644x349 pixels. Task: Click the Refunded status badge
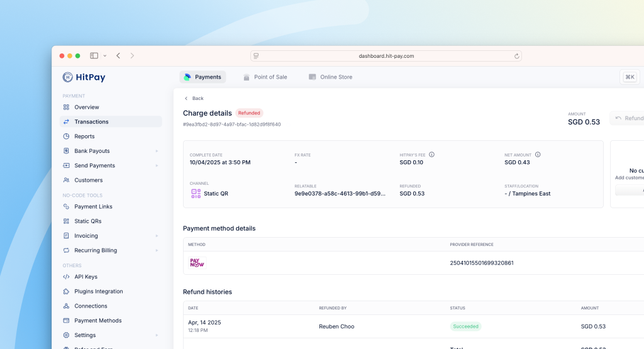pyautogui.click(x=249, y=113)
